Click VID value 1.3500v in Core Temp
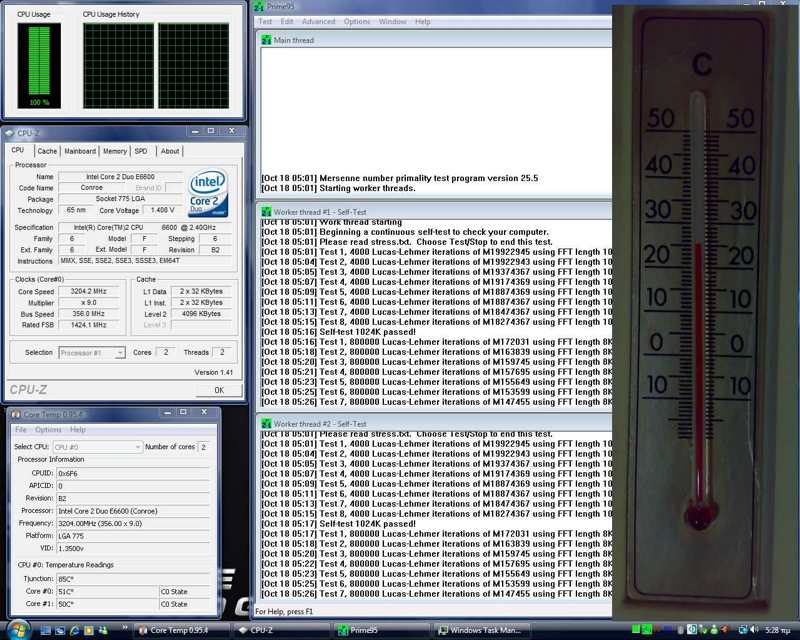The height and width of the screenshot is (640, 800). pos(133,548)
